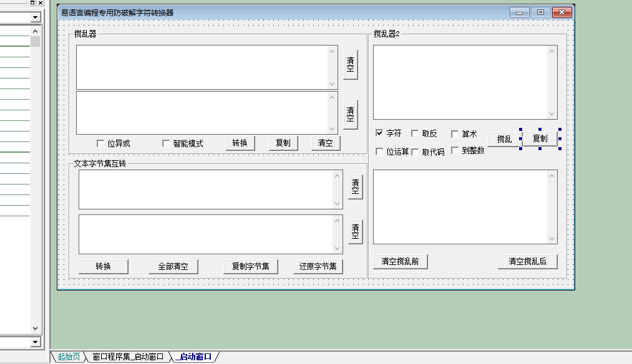Click the 复制字节集 button
632x364 pixels.
click(x=251, y=266)
